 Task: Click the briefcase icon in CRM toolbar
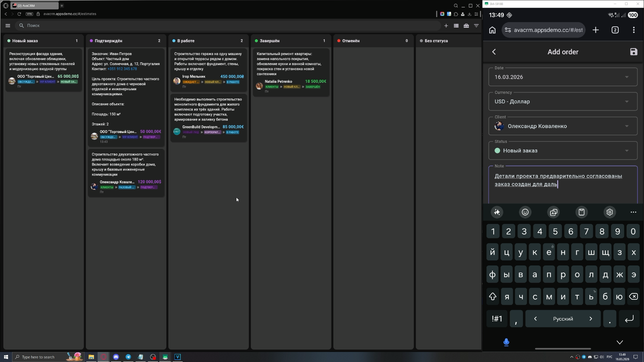point(466,25)
